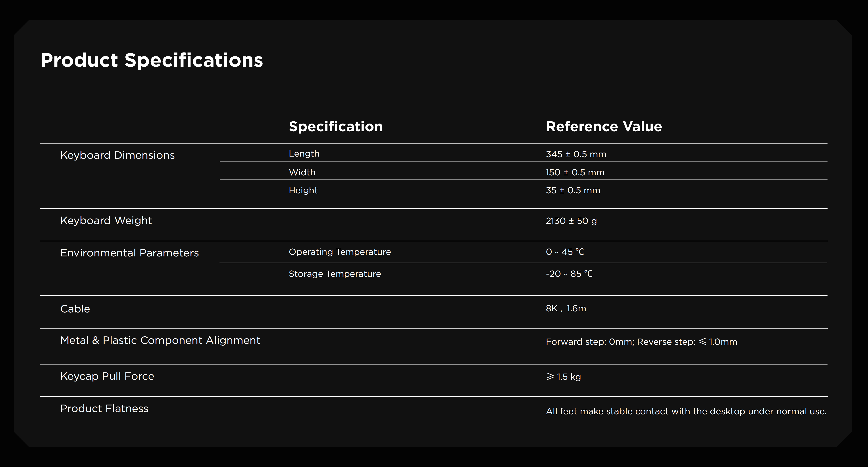Click the Keycap Pull Force label

(107, 376)
